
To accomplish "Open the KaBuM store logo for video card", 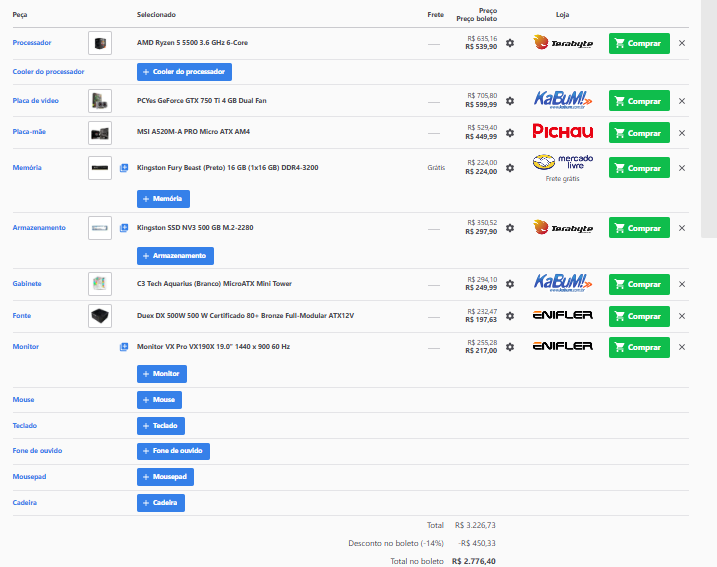I will tap(563, 100).
